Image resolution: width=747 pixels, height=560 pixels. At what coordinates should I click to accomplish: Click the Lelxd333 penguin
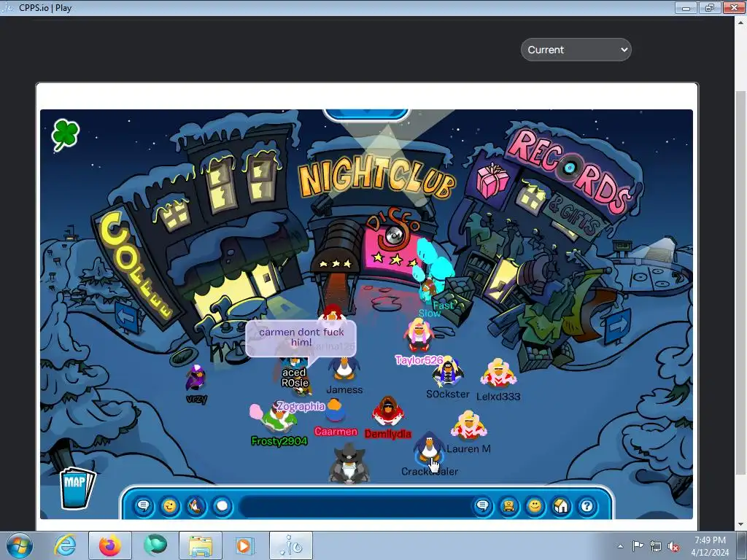498,374
